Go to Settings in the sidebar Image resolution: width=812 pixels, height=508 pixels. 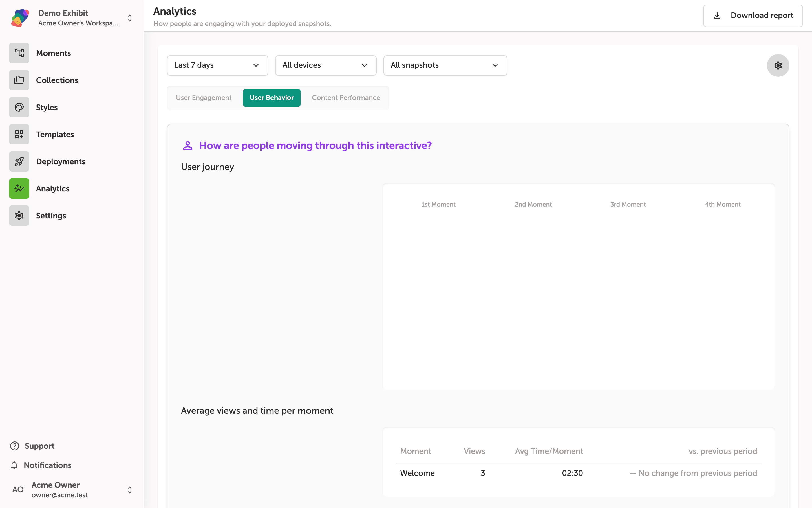[x=51, y=216]
